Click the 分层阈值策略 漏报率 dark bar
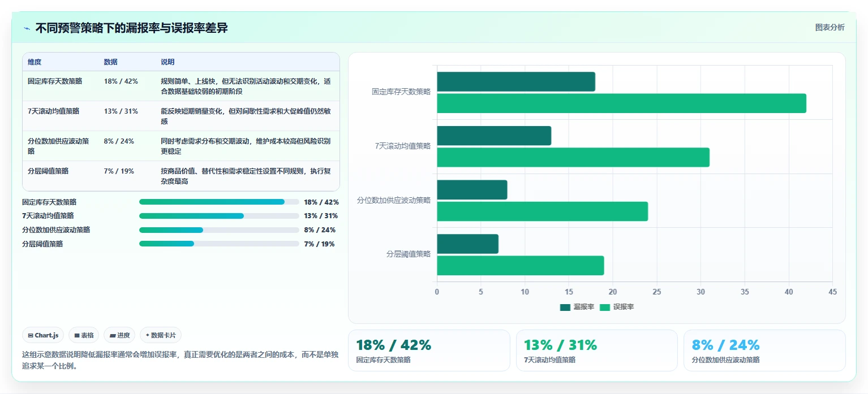868x394 pixels. [x=467, y=244]
